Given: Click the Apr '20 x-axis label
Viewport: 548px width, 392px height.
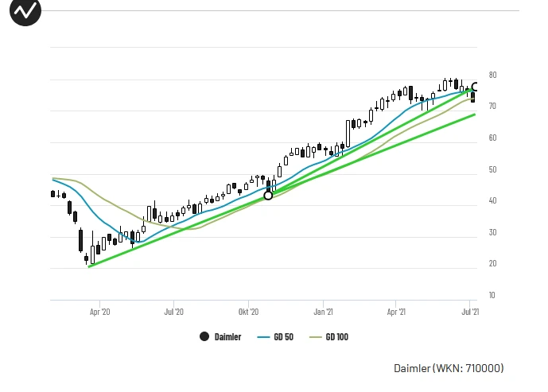Looking at the screenshot, I should point(100,312).
